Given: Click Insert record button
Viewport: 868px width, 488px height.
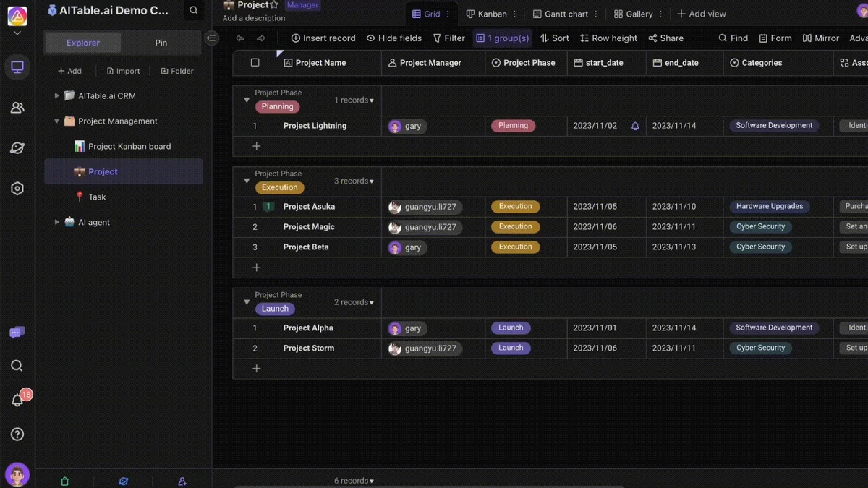Looking at the screenshot, I should [x=323, y=38].
